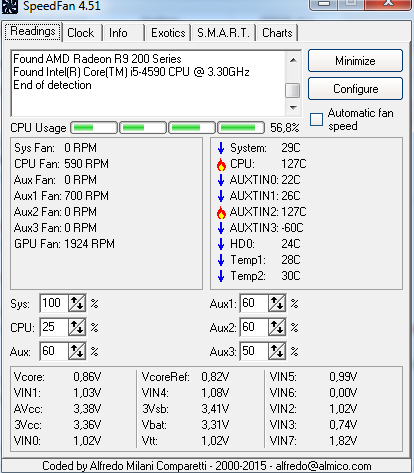Viewport: 414px width, 473px height.
Task: Click the second CPU usage core bar
Action: (x=143, y=128)
